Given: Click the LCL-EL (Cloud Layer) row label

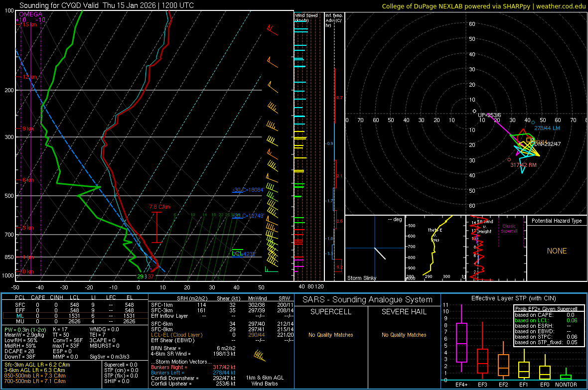Looking at the screenshot, I should (176, 335).
